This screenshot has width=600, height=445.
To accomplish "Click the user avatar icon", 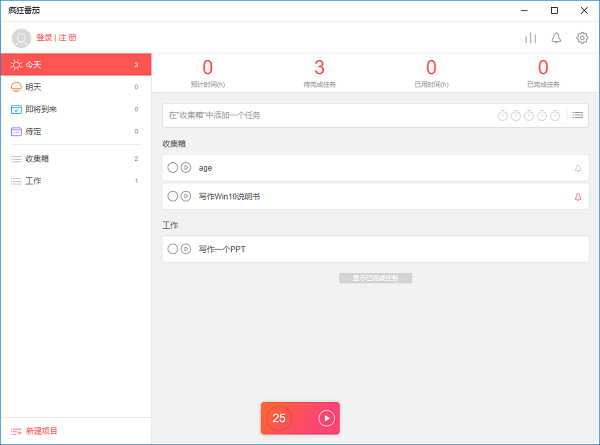I will [x=21, y=38].
